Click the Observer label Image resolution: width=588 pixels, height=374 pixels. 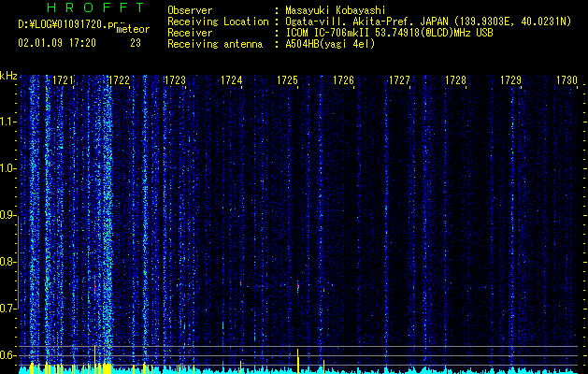pyautogui.click(x=190, y=10)
